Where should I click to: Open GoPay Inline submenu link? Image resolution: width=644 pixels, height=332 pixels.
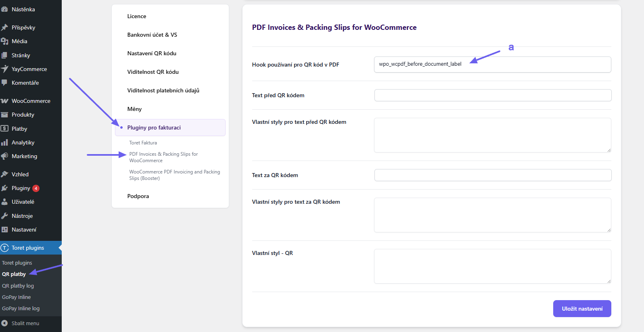tap(16, 297)
